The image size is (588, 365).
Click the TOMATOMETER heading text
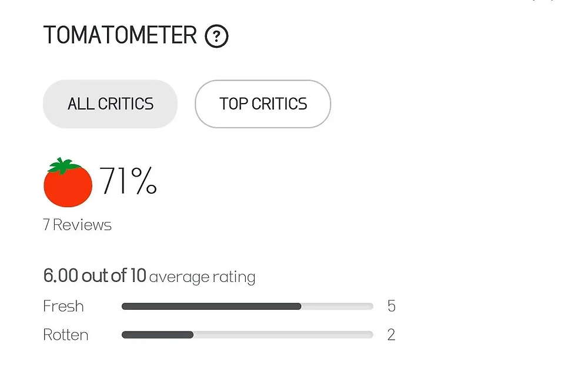(x=120, y=35)
